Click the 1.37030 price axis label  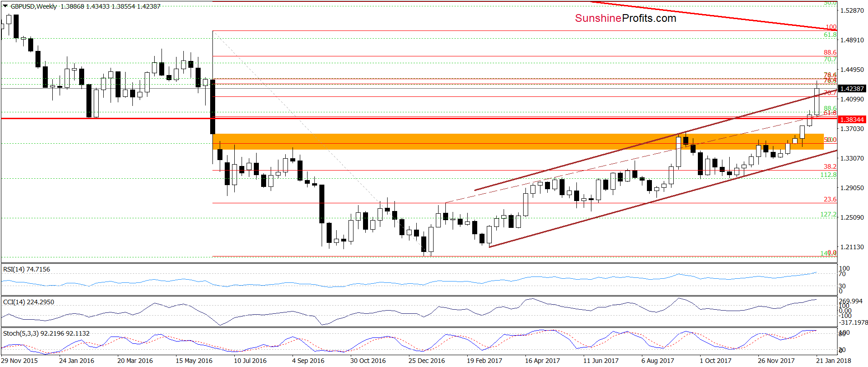[852, 129]
